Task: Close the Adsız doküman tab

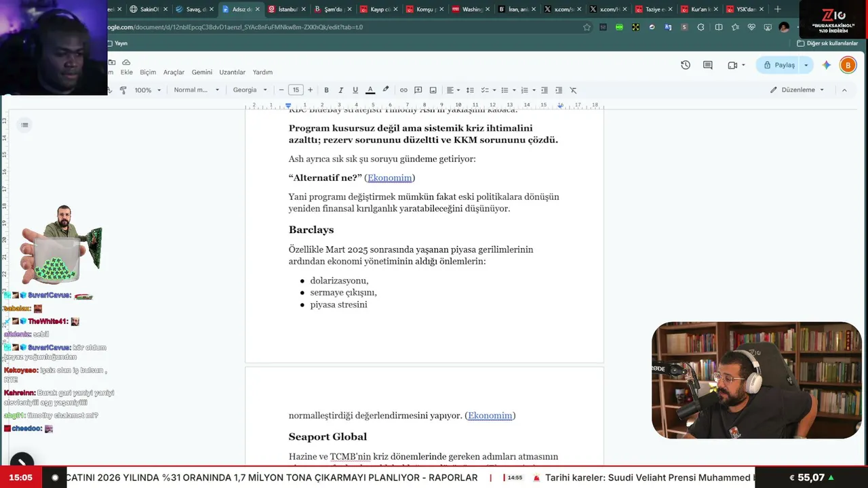Action: coord(258,9)
